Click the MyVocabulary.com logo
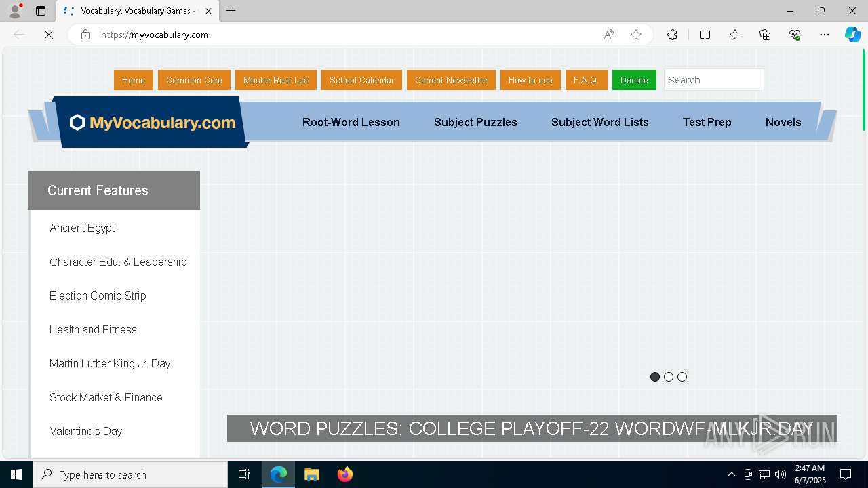868x488 pixels. coord(153,123)
